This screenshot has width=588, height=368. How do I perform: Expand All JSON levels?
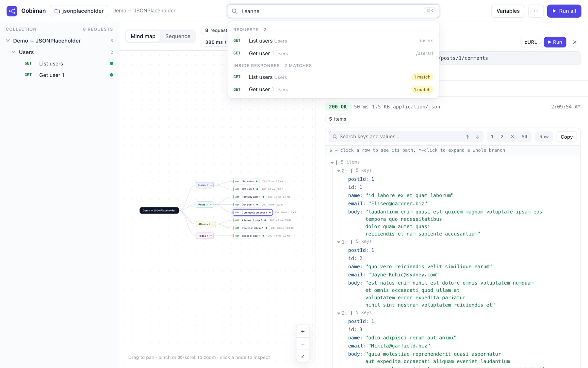tap(524, 137)
